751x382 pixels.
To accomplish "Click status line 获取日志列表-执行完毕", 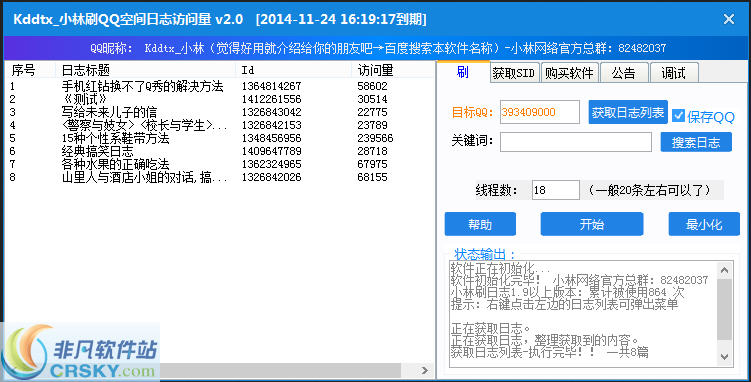I will pos(549,352).
